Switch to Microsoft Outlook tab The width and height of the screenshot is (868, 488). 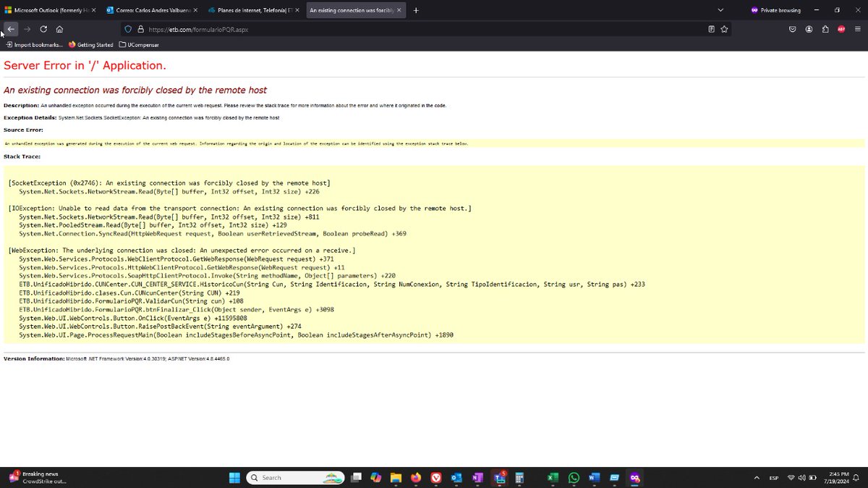pyautogui.click(x=51, y=10)
